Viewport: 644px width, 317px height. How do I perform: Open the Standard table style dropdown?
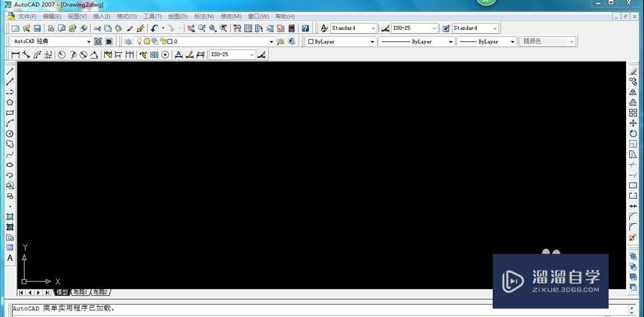click(495, 28)
